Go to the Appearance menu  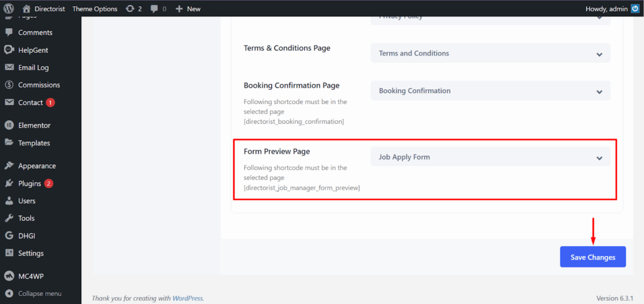tap(36, 166)
